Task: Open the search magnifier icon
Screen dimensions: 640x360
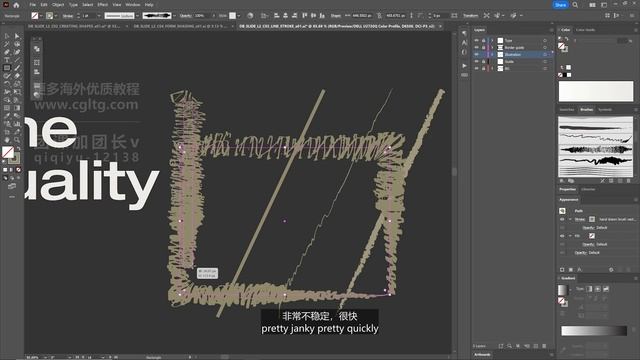Action: tap(575, 5)
